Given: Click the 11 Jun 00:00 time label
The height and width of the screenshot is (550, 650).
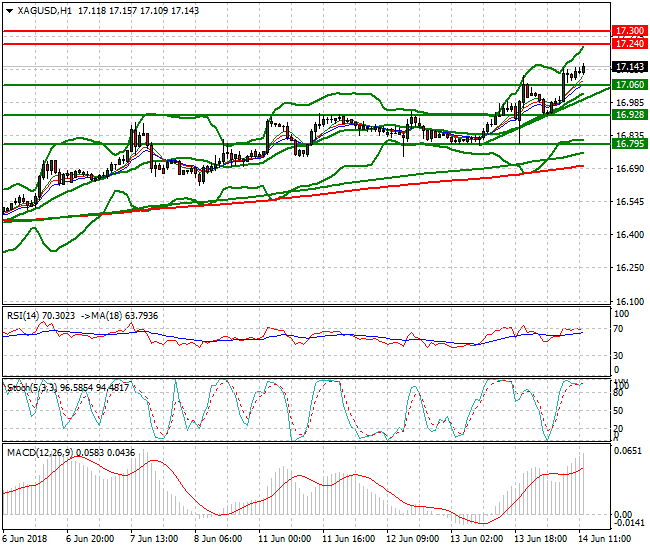Looking at the screenshot, I should point(284,539).
